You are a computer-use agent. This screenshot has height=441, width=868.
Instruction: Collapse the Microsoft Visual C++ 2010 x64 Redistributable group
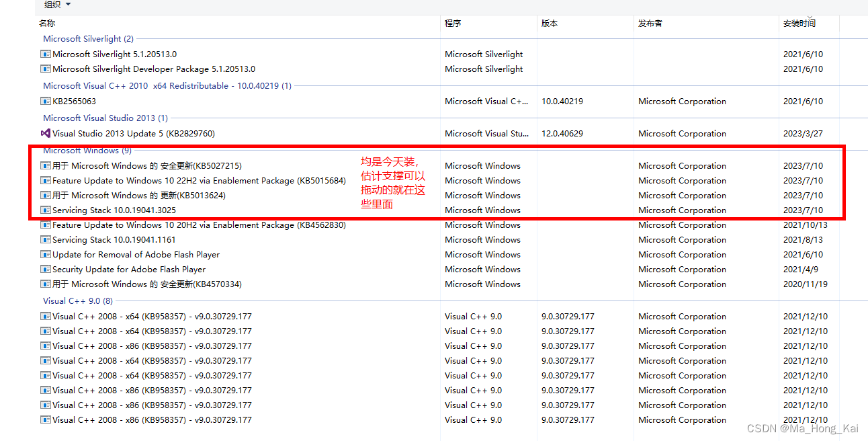point(167,86)
